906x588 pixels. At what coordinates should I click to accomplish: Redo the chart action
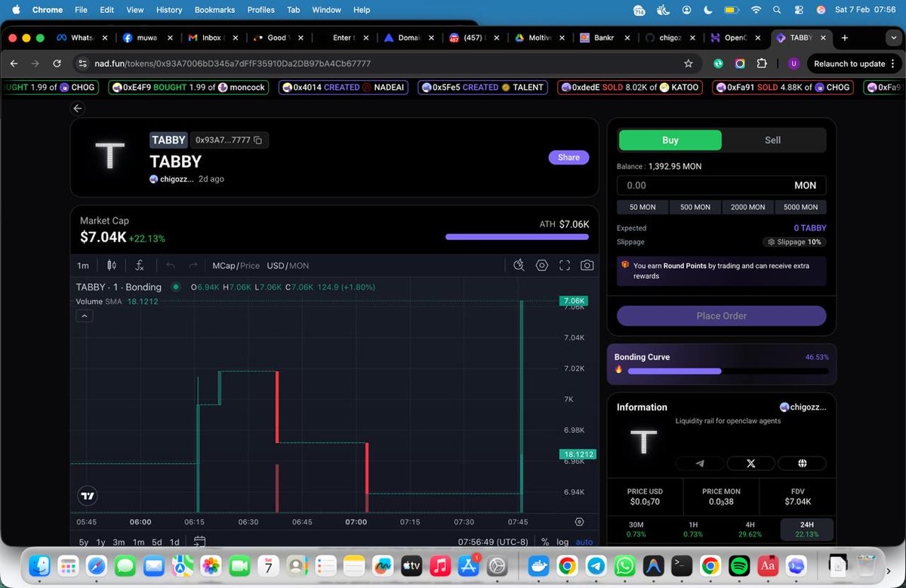coord(193,266)
